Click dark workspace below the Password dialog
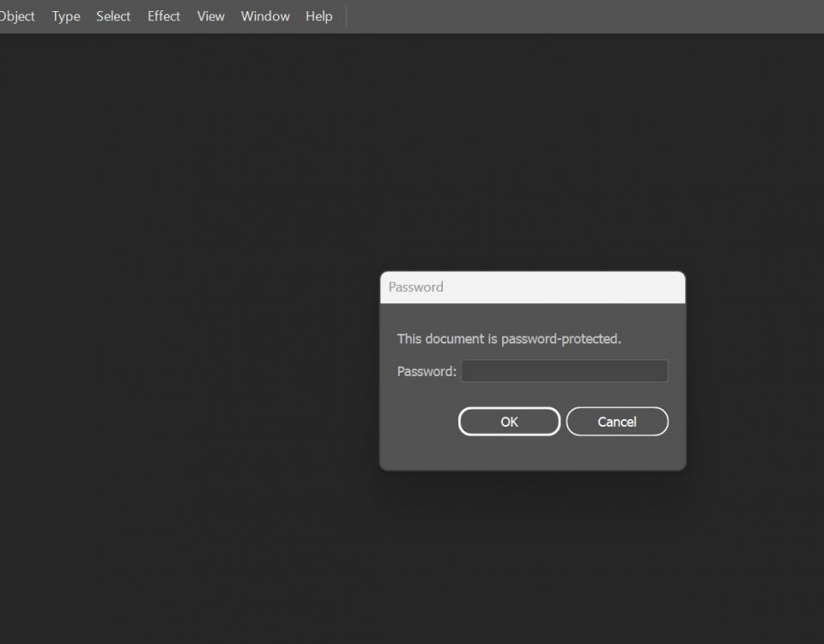Screen dimensions: 824x644 (x=532, y=558)
